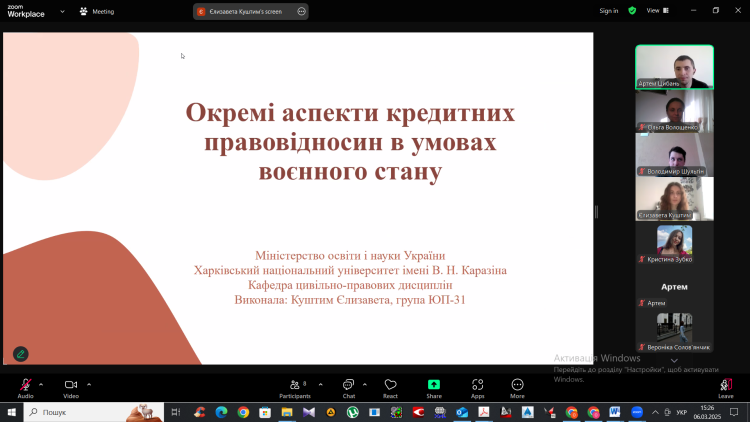Screen dimensions: 750x422
Task: Click the line 'Виконала: Куштим Єлизавета, група ЮП-31'
Action: 350,300
